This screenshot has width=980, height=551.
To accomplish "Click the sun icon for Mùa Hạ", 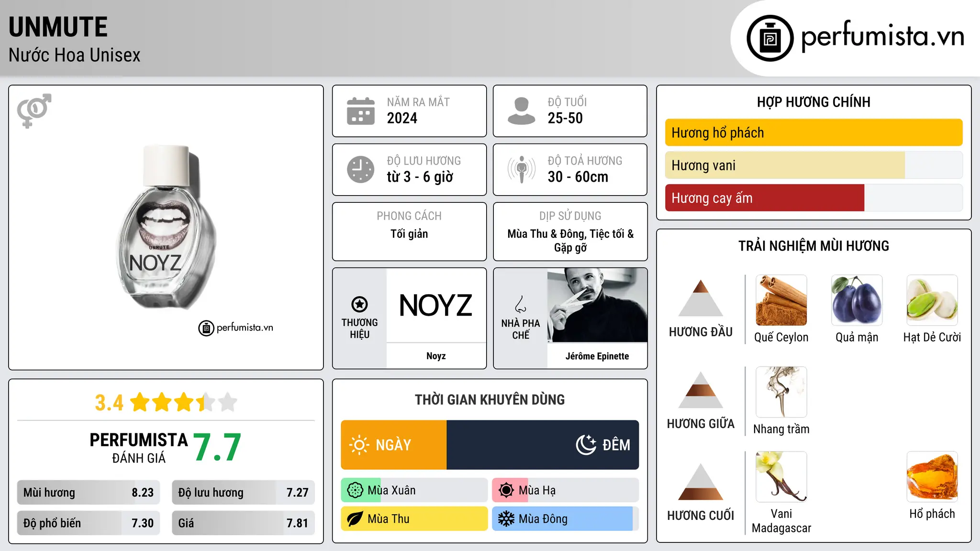I will coord(506,490).
